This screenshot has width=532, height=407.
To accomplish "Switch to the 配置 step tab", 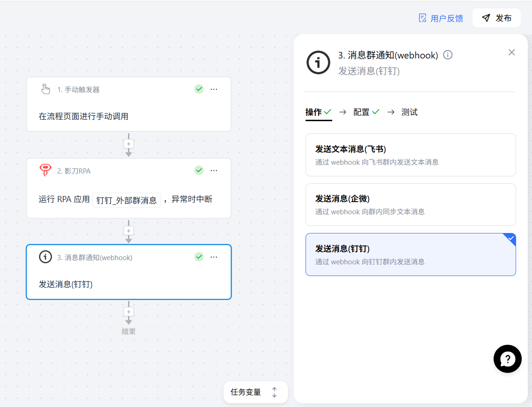I will (x=361, y=112).
